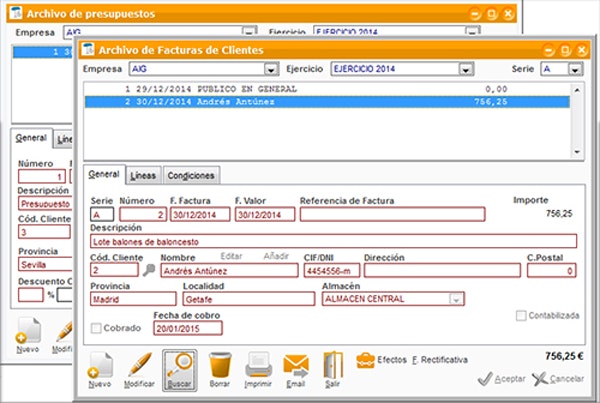Click the client search magnifier beside Cód. Cliente
The width and height of the screenshot is (600, 403).
click(x=149, y=270)
